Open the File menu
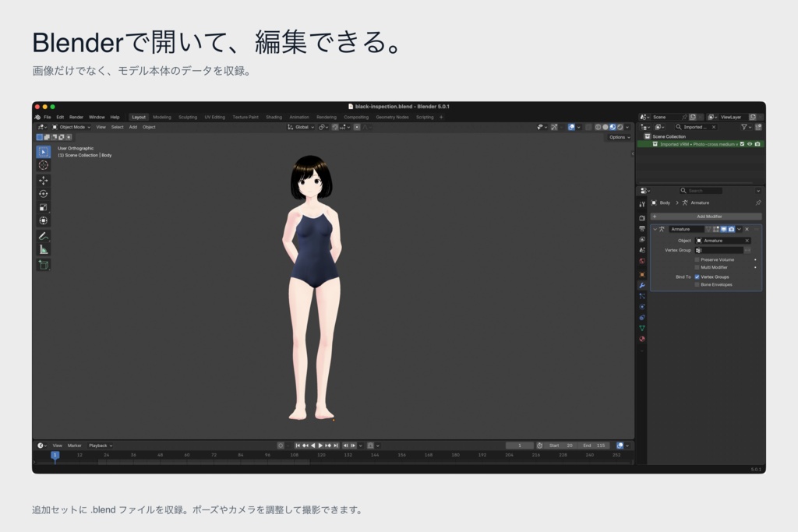 tap(48, 117)
